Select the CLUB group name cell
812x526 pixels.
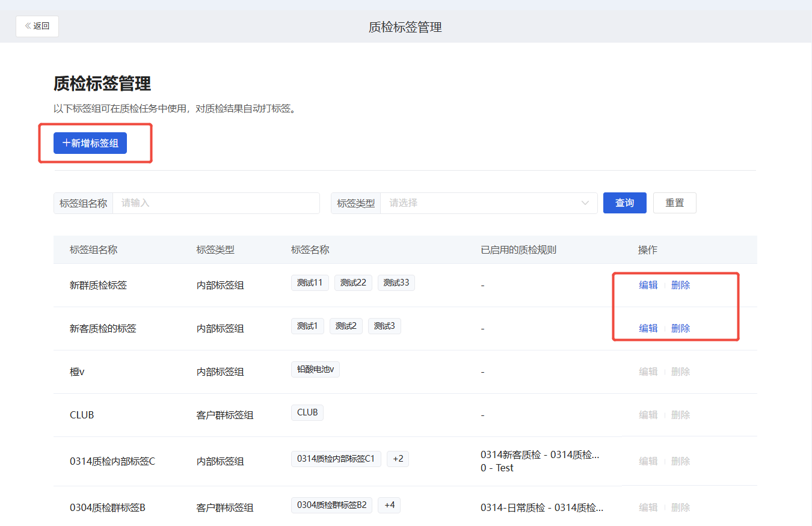click(x=82, y=415)
